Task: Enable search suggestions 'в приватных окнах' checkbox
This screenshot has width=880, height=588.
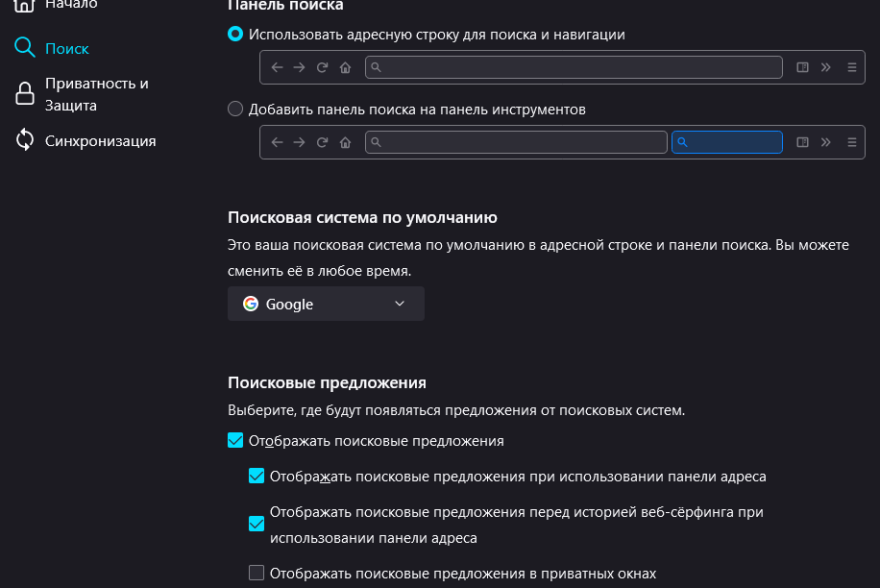Action: 257,574
